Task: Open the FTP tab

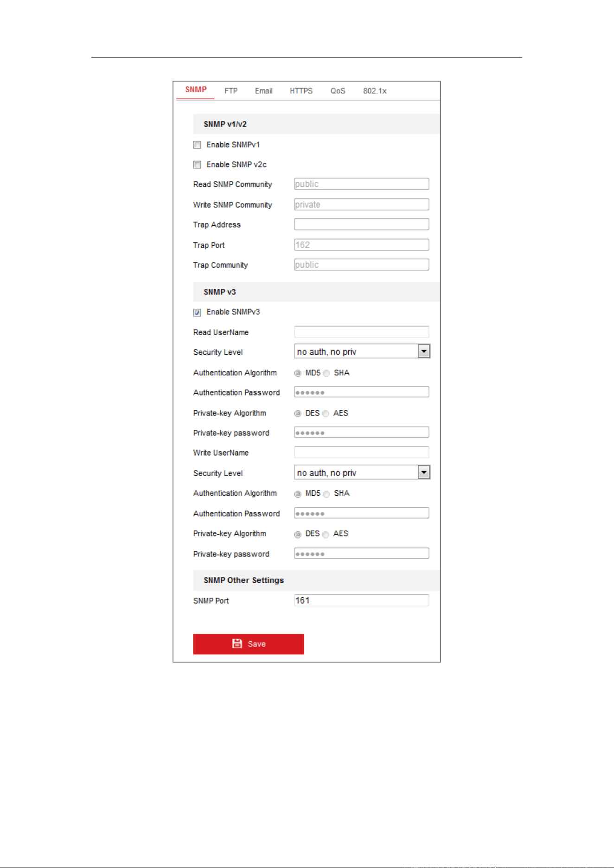Action: click(231, 91)
